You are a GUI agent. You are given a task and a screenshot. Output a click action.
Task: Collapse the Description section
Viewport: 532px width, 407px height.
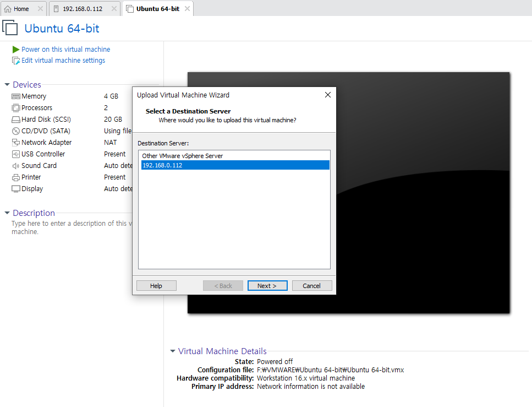click(x=7, y=213)
